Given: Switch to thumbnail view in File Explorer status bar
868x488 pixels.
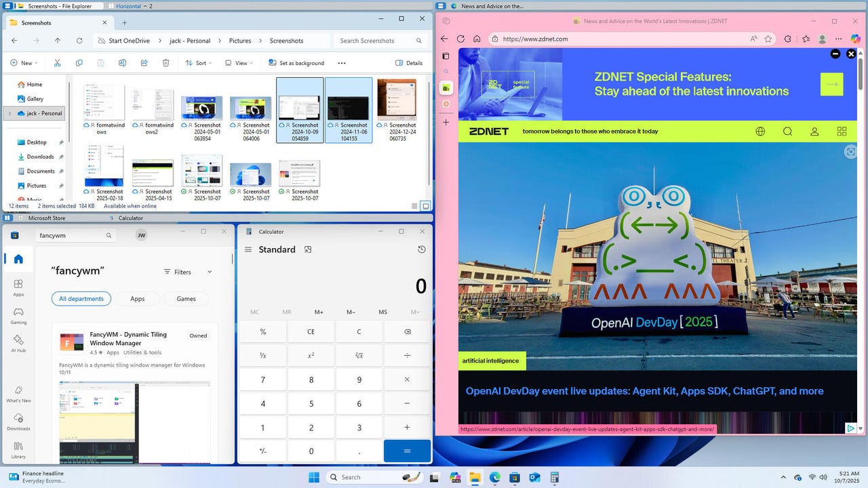Looking at the screenshot, I should (425, 206).
